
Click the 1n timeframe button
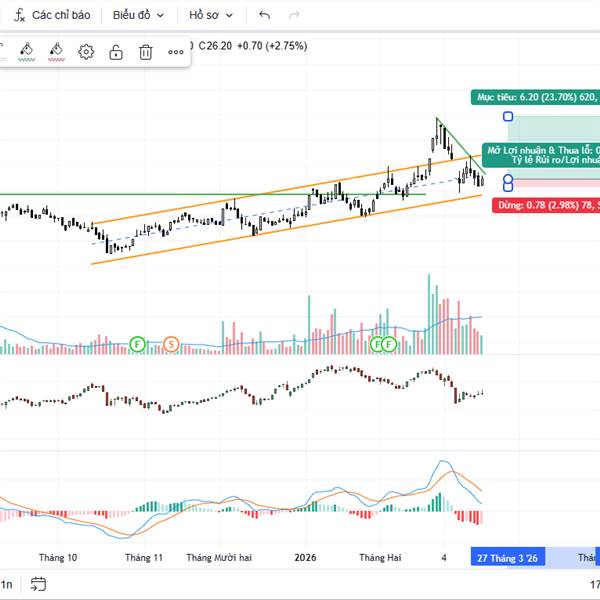pos(6,584)
